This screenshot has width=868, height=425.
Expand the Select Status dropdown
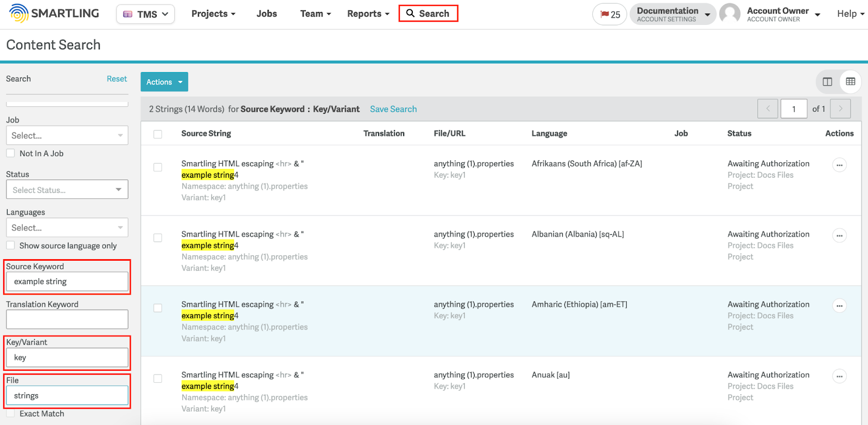(67, 190)
